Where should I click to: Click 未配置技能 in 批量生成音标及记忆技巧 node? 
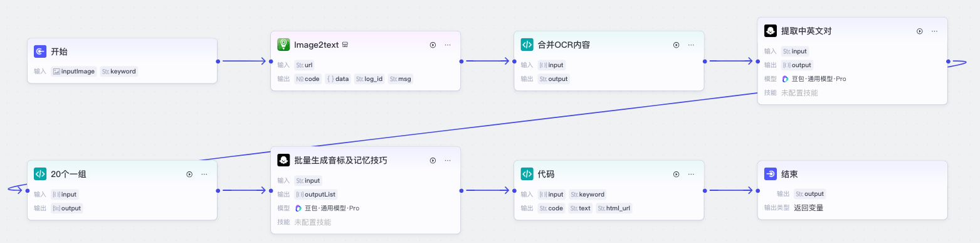pos(312,222)
